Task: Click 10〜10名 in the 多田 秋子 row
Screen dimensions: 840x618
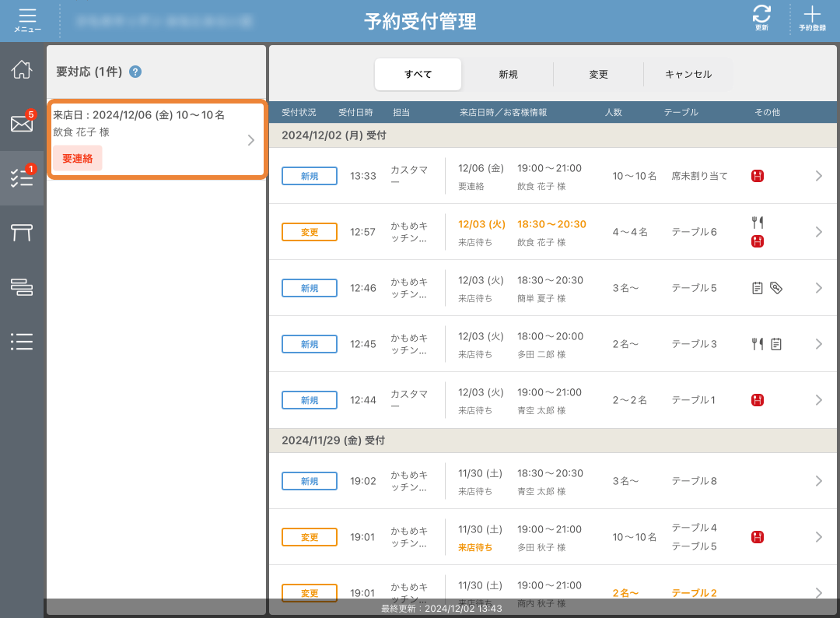Action: point(635,537)
